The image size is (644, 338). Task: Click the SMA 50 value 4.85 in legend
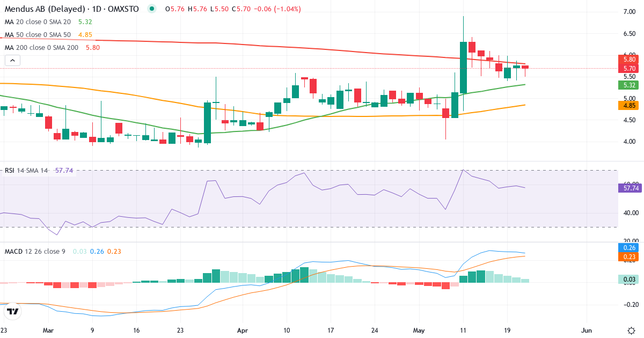[x=85, y=35]
